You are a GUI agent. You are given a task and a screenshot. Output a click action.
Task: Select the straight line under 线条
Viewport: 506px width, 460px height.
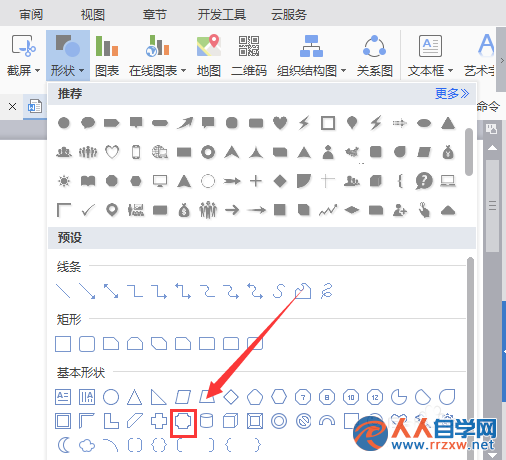point(63,291)
